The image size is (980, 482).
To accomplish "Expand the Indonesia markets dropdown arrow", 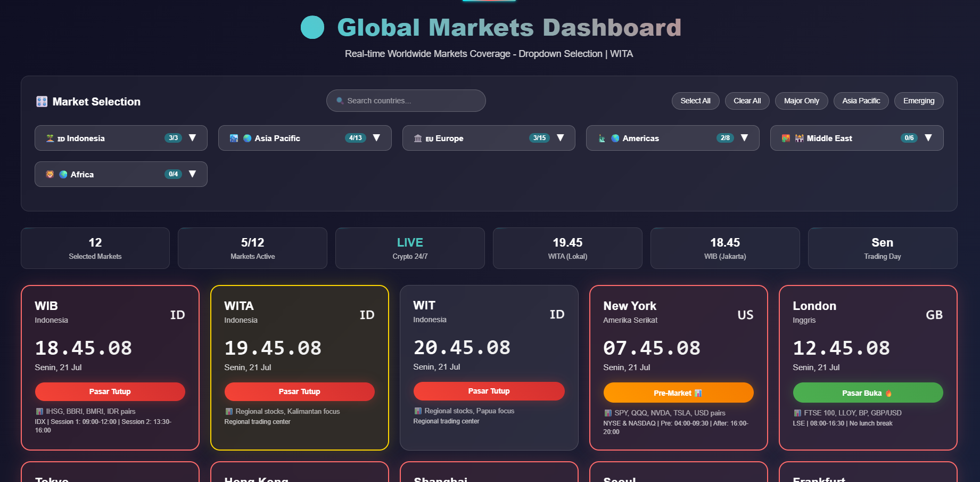I will 193,138.
